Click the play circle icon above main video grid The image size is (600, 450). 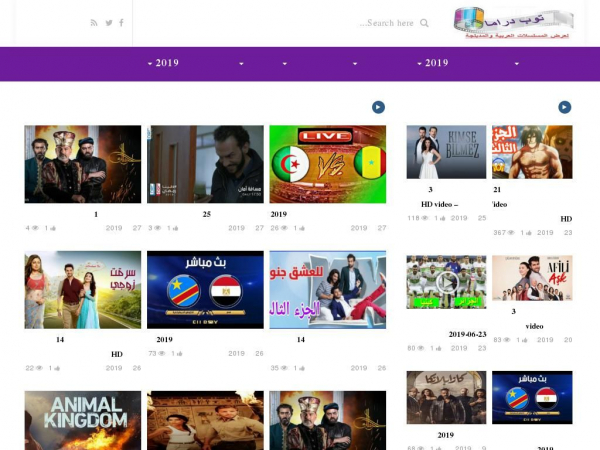pyautogui.click(x=378, y=107)
